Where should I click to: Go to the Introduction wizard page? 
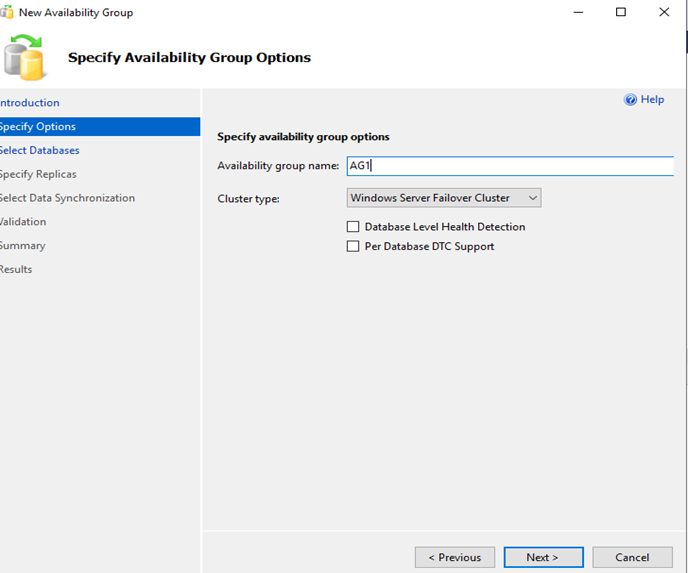30,103
